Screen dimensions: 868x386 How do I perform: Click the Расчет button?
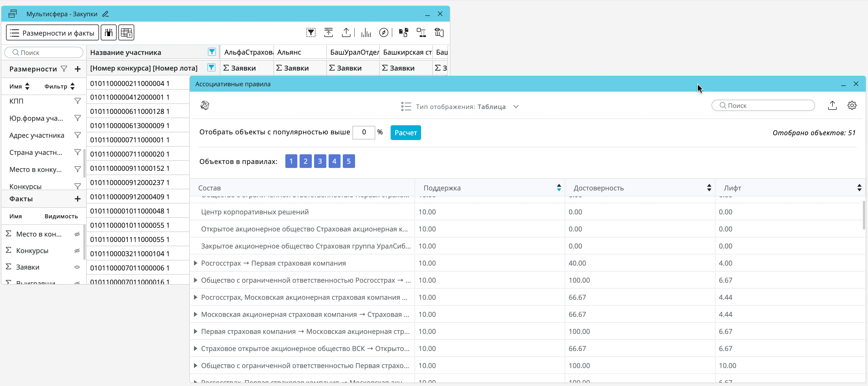point(405,132)
